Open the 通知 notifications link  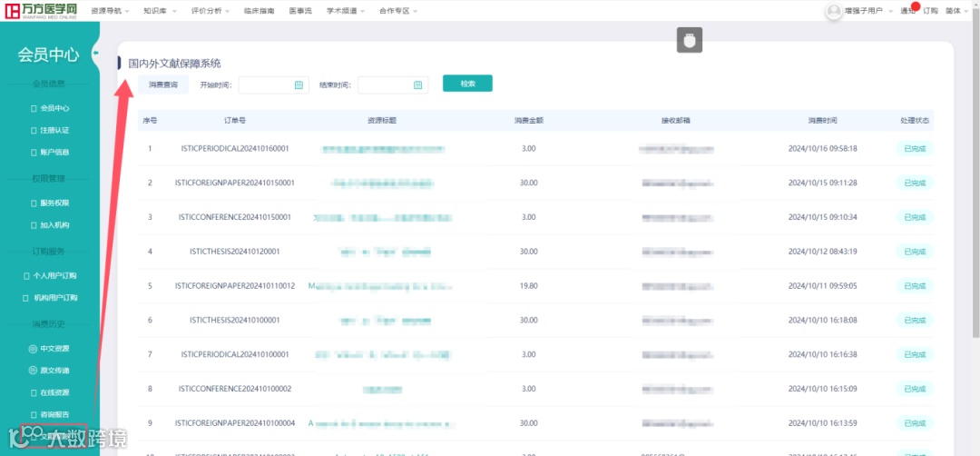point(907,11)
